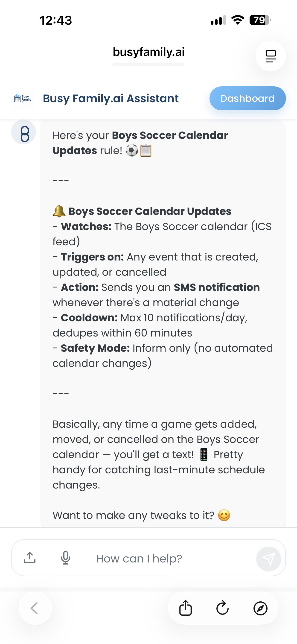This screenshot has height=644, width=297.
Task: Open the compass browsing icon
Action: click(260, 608)
